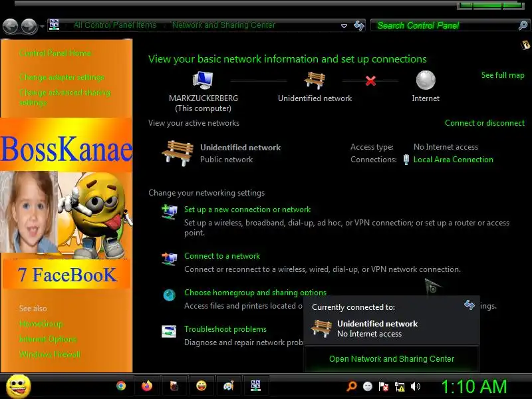The height and width of the screenshot is (399, 532).
Task: Click the address bar refresh icon
Action: (x=359, y=25)
